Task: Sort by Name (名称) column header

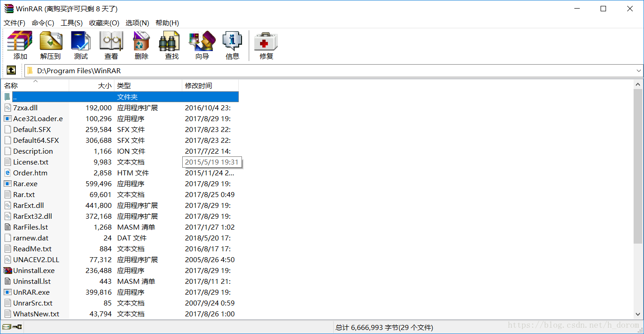Action: (36, 85)
